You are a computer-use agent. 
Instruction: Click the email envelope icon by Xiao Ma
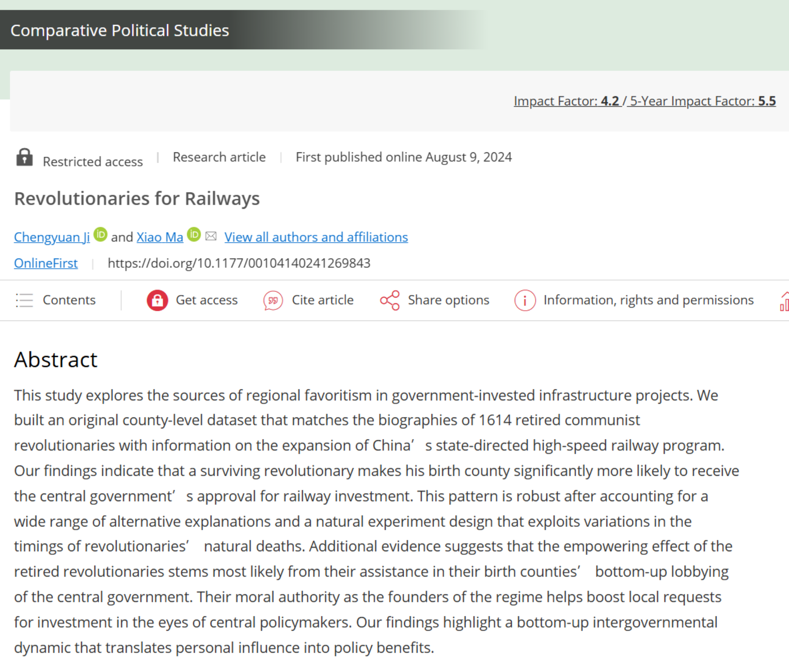tap(211, 237)
